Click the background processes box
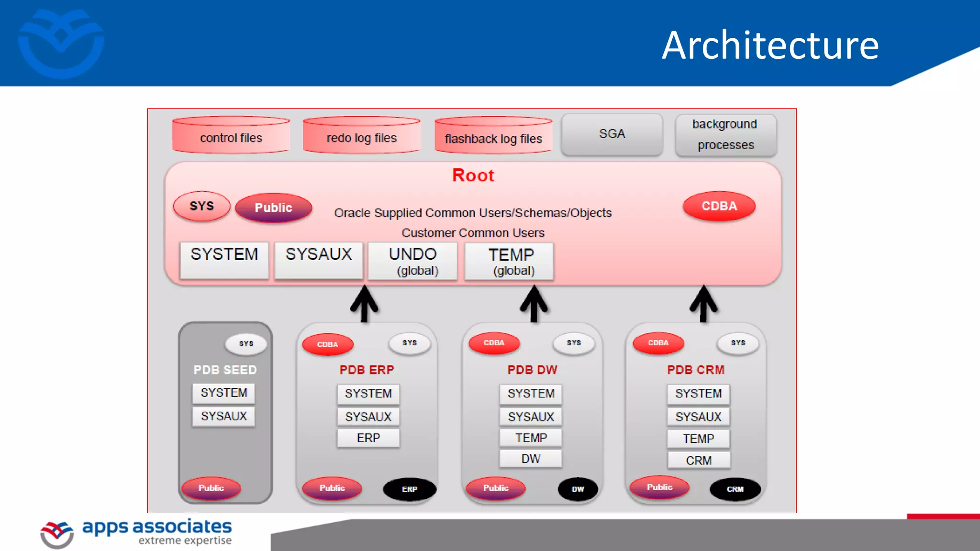Screen dimensions: 980x551 [725, 135]
